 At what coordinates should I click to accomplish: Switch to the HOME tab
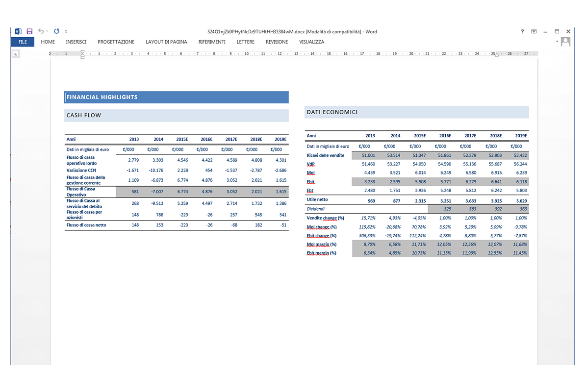48,42
